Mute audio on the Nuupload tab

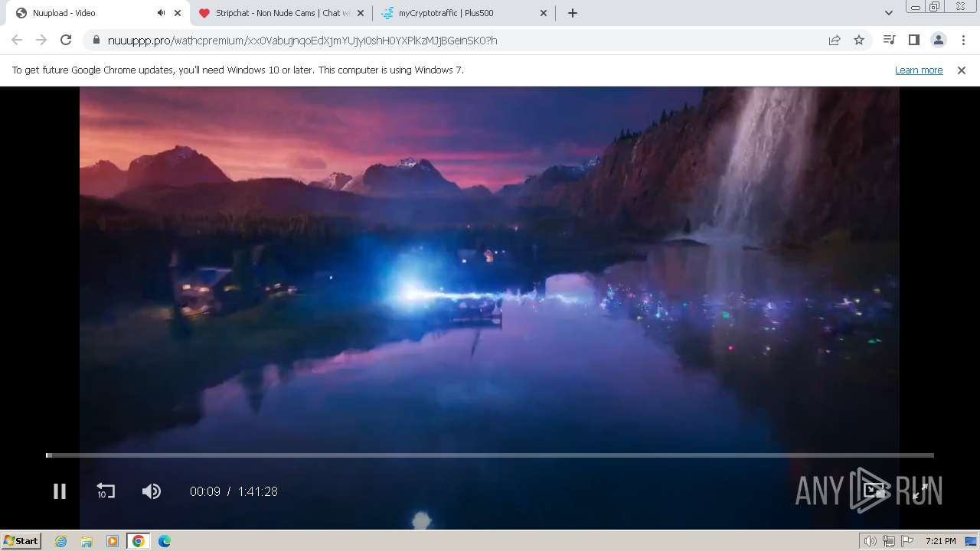click(161, 13)
